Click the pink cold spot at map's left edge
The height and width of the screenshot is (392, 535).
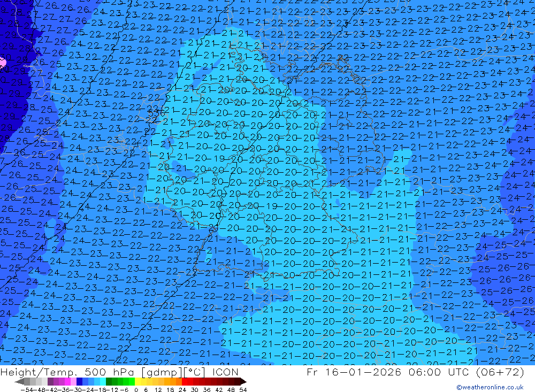[2, 64]
